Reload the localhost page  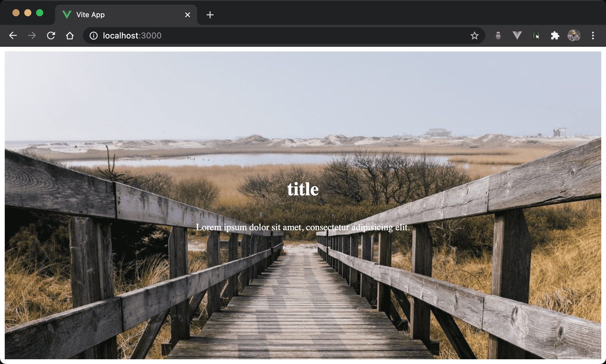point(51,36)
